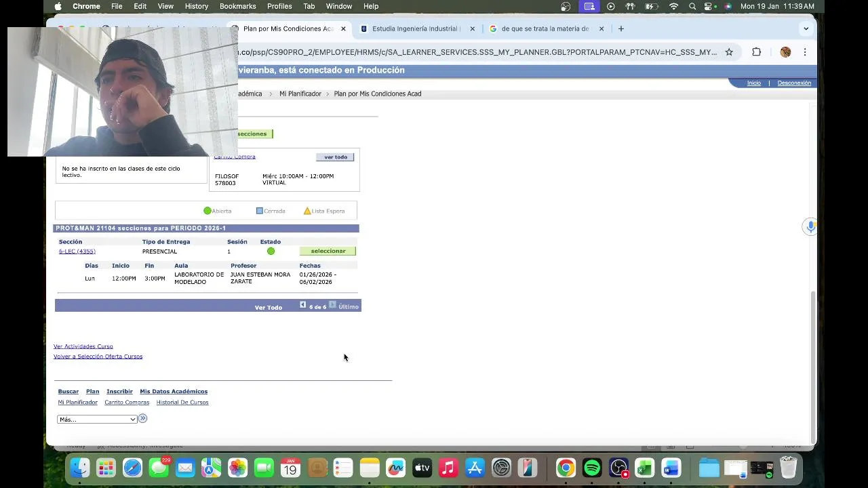Open Mail app in the dock
Screen dimensions: 868x488
click(185, 468)
